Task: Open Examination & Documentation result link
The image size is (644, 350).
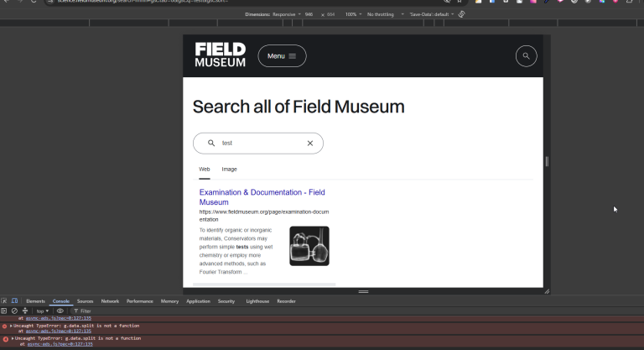Action: point(262,197)
